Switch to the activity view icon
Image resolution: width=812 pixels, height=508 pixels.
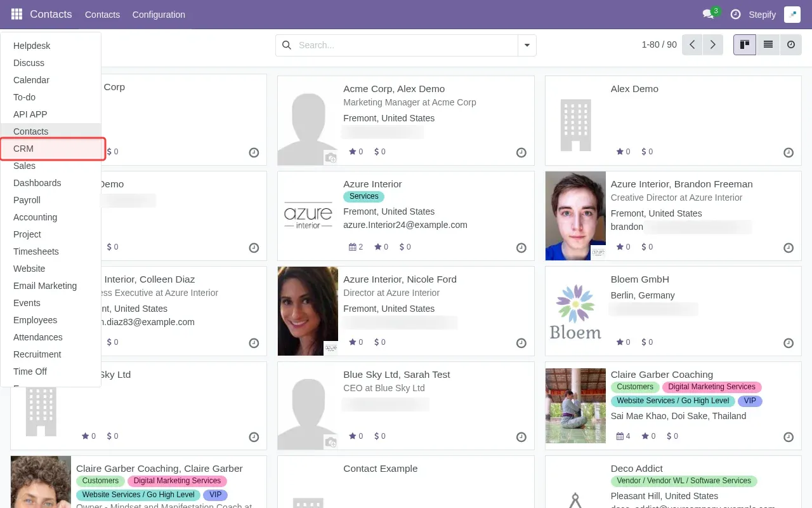[790, 44]
